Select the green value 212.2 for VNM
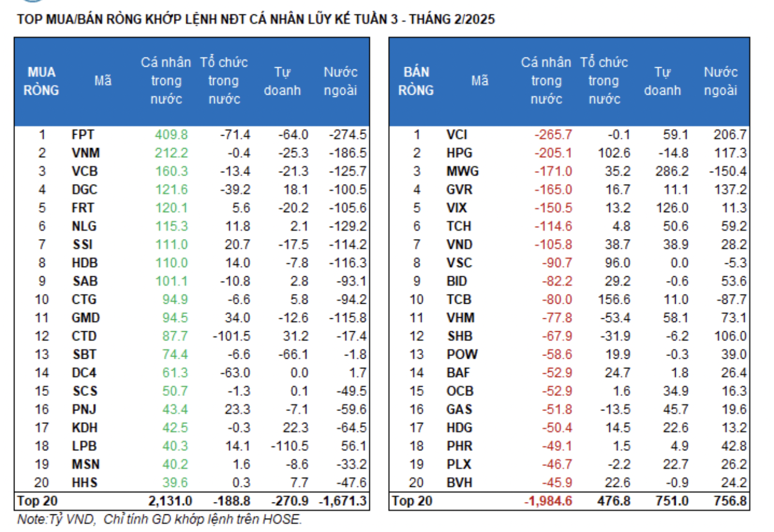 pyautogui.click(x=171, y=153)
